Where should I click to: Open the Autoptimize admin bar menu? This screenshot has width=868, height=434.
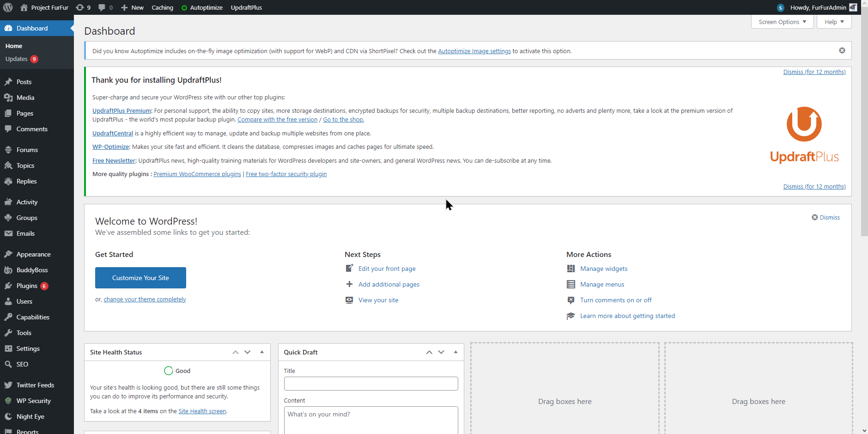(x=202, y=7)
